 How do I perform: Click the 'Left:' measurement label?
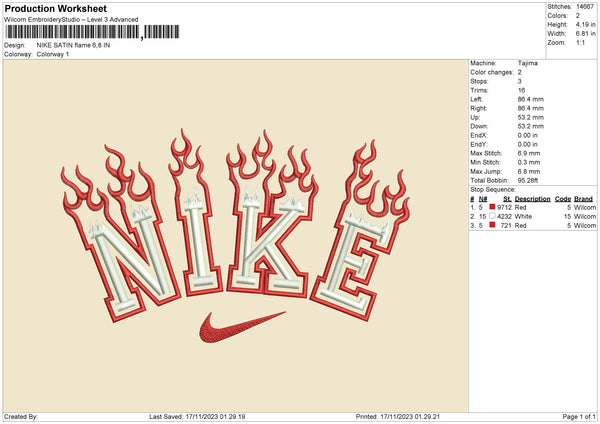coord(476,99)
